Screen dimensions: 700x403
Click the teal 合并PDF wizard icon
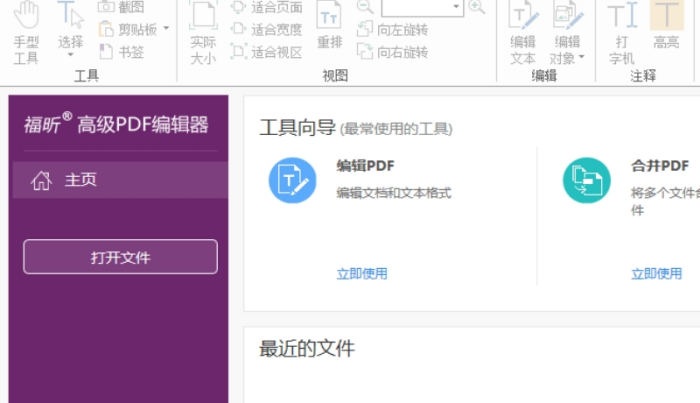point(587,180)
